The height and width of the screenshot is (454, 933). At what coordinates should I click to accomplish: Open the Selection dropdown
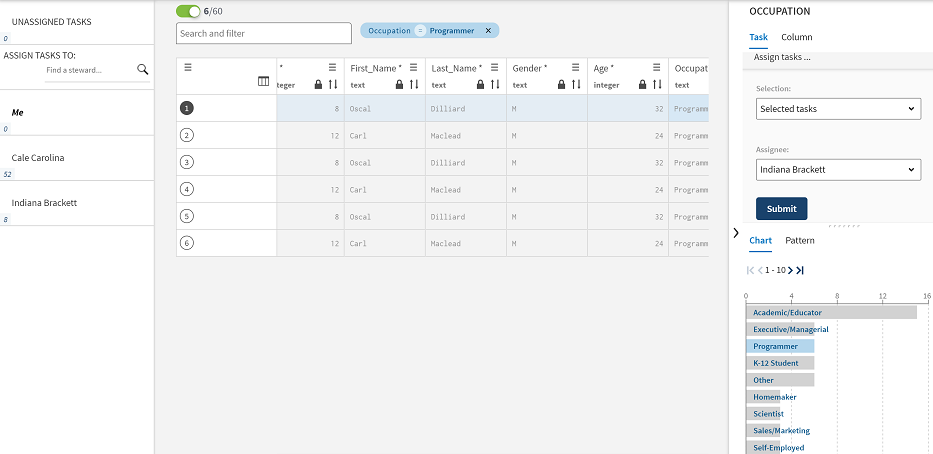(838, 108)
